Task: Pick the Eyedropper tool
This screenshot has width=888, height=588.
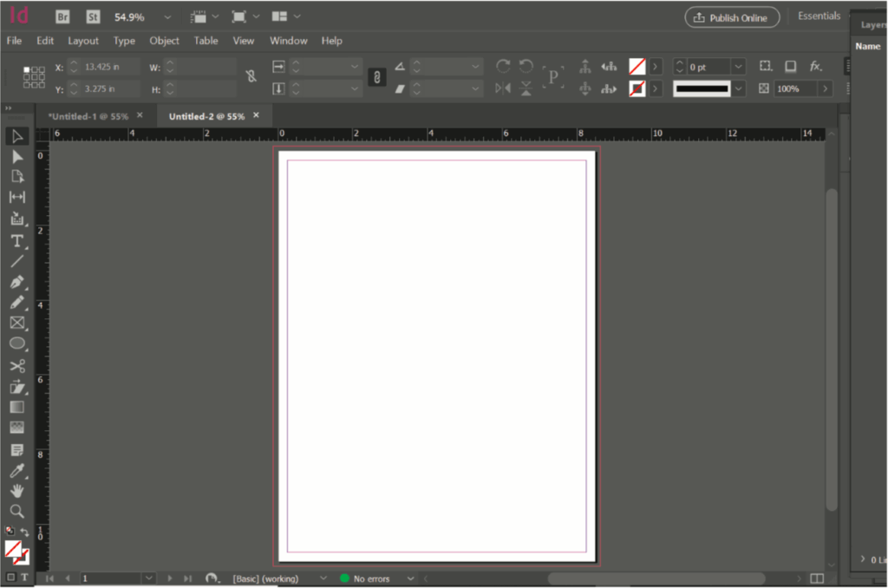Action: (17, 470)
